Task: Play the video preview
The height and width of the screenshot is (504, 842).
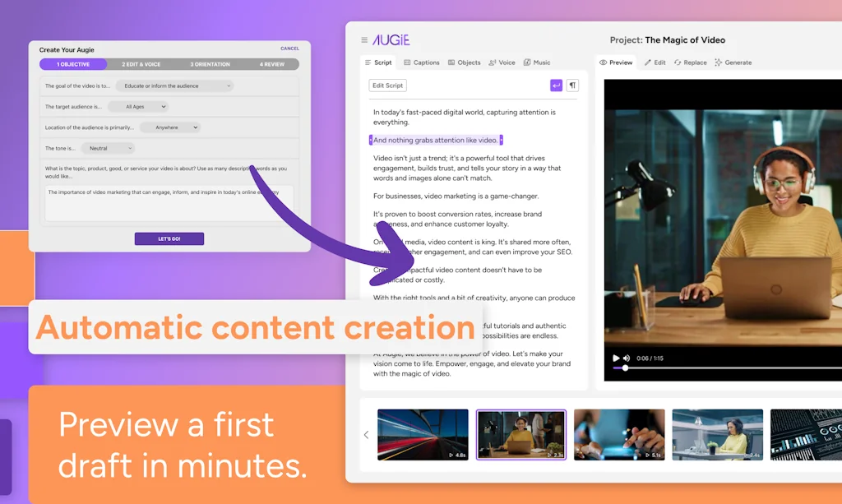Action: 616,358
